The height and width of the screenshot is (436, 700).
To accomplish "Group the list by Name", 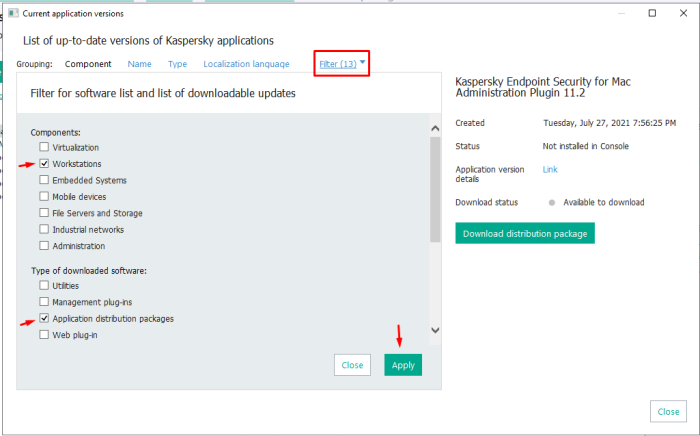I will (139, 64).
